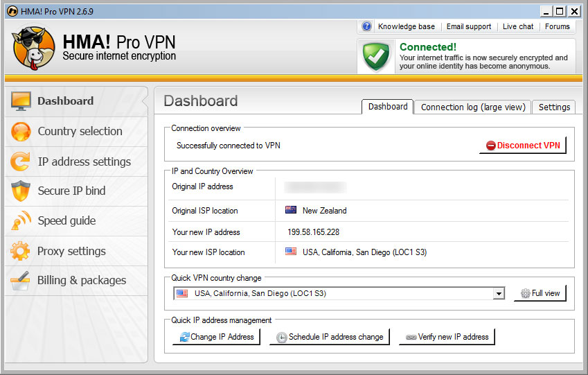
Task: Click the new IP address 199.58.165.228
Action: [313, 232]
